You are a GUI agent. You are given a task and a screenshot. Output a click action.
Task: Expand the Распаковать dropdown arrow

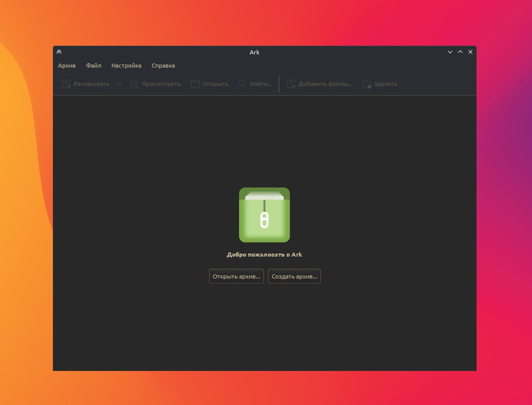119,84
